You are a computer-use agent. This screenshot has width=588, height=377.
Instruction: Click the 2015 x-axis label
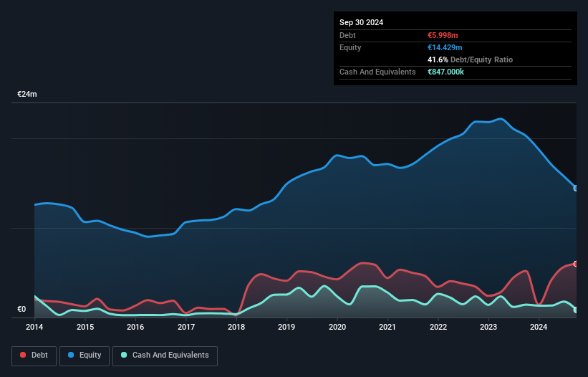pos(85,327)
